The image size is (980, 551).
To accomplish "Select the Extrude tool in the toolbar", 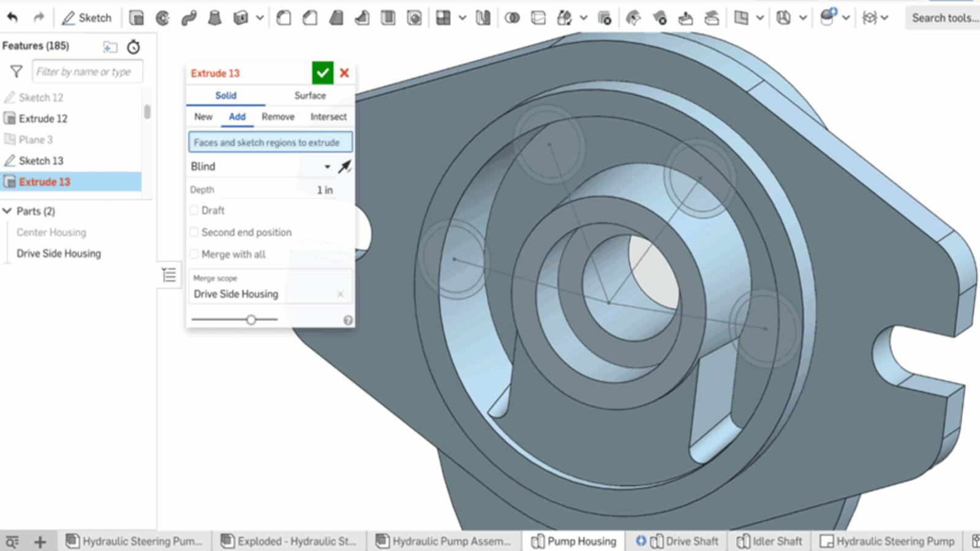I will point(137,18).
